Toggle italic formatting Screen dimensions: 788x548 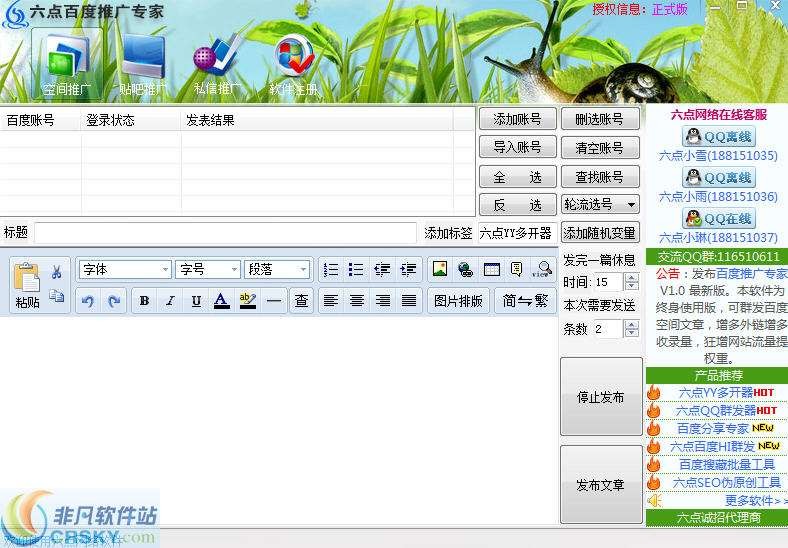click(x=170, y=301)
